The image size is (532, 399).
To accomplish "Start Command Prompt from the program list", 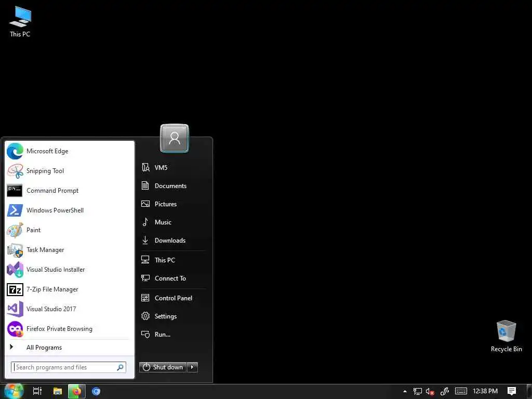I will [x=70, y=190].
